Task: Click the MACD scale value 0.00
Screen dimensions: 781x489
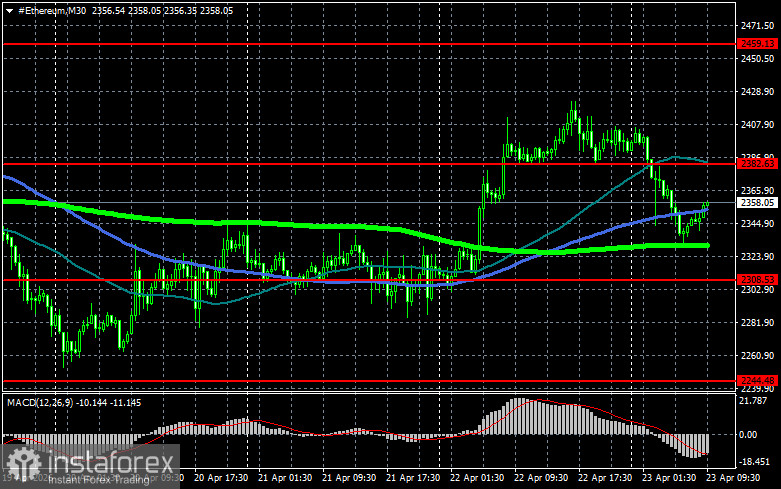Action: (748, 435)
